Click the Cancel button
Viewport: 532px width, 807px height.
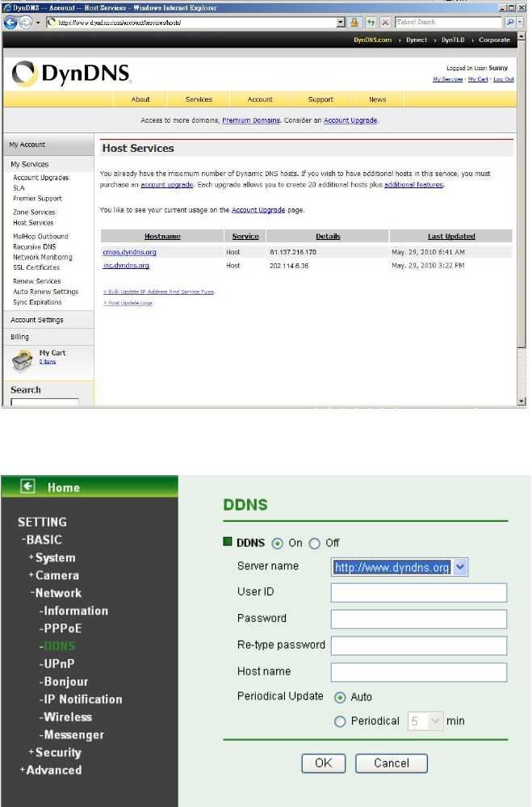(x=392, y=763)
